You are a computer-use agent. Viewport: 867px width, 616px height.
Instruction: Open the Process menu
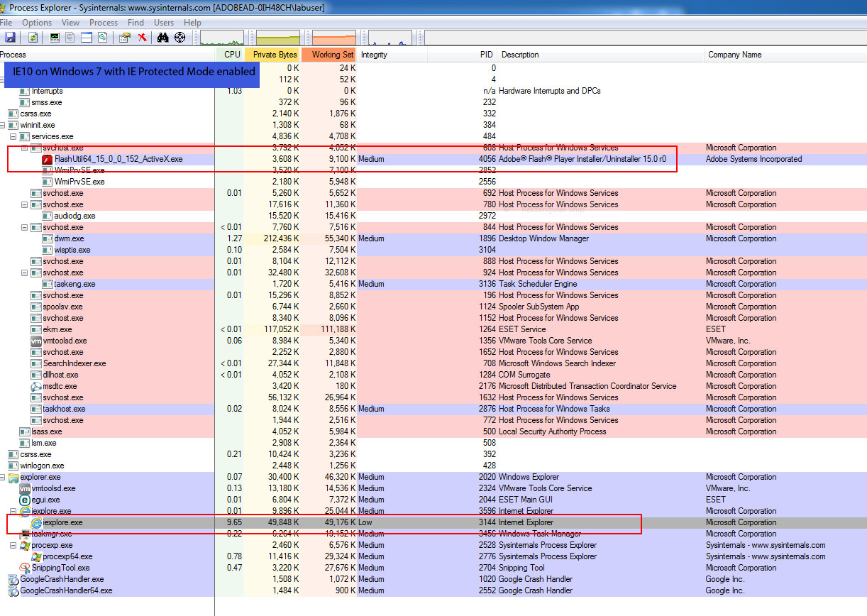tap(104, 23)
